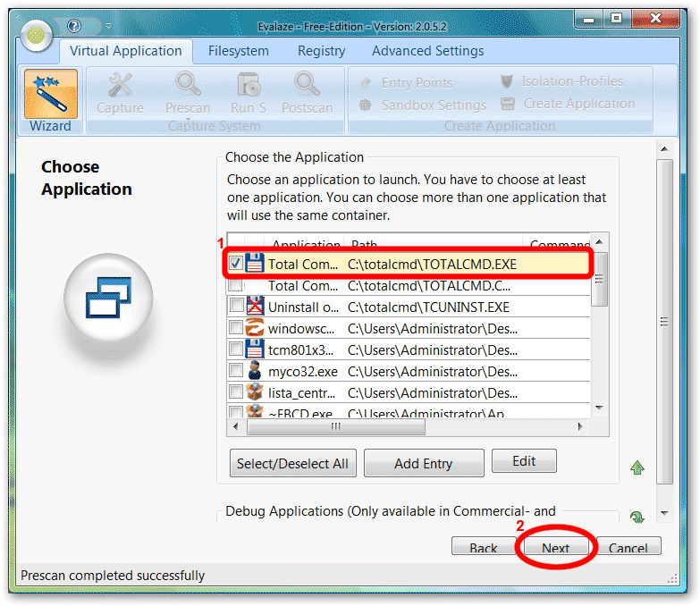This screenshot has width=700, height=606.
Task: Click the Path column header
Action: point(433,242)
